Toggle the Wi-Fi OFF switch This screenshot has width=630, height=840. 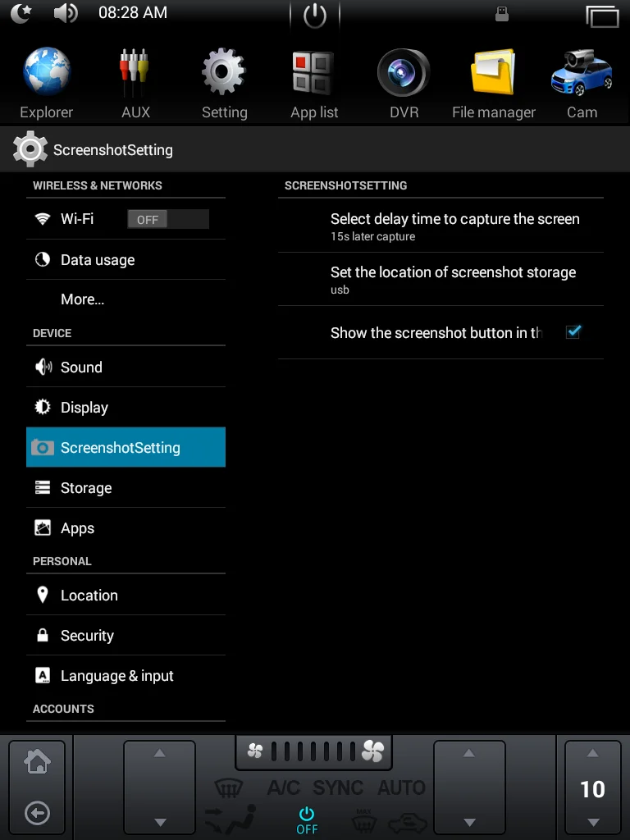coord(168,219)
